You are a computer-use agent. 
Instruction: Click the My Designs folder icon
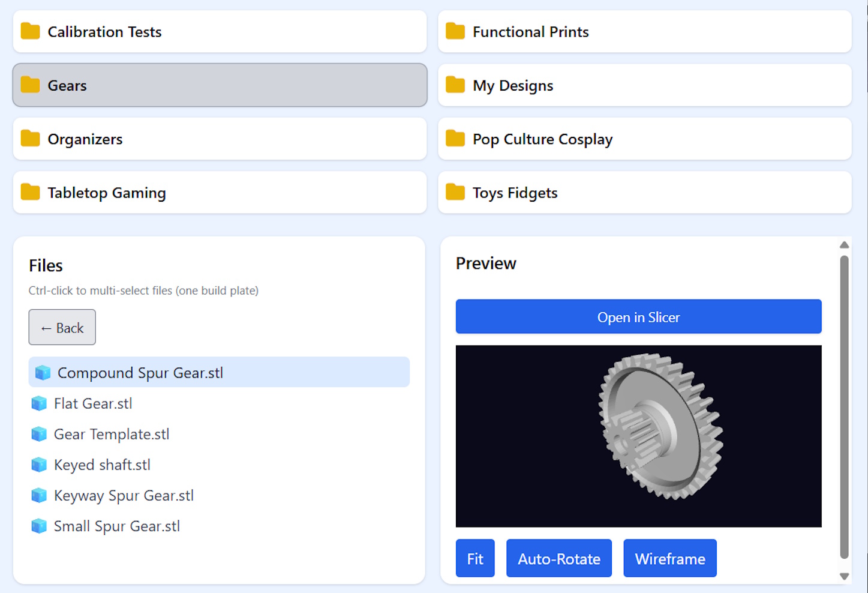tap(455, 85)
